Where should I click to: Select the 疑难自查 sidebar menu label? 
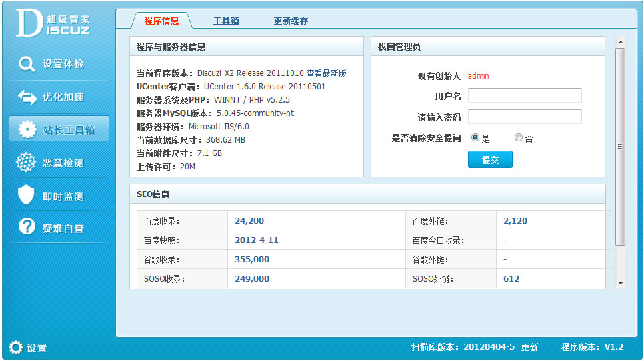click(63, 228)
